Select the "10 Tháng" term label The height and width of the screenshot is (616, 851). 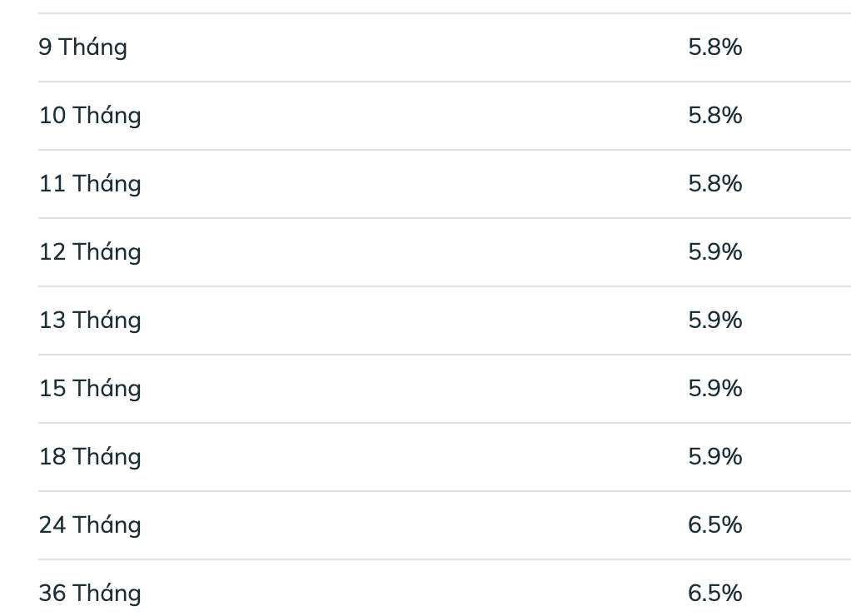(x=90, y=116)
